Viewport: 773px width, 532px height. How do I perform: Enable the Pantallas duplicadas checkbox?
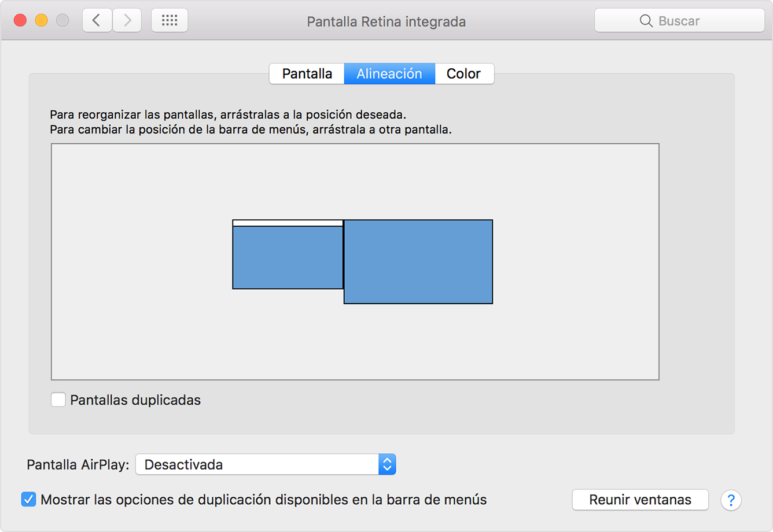pyautogui.click(x=58, y=400)
